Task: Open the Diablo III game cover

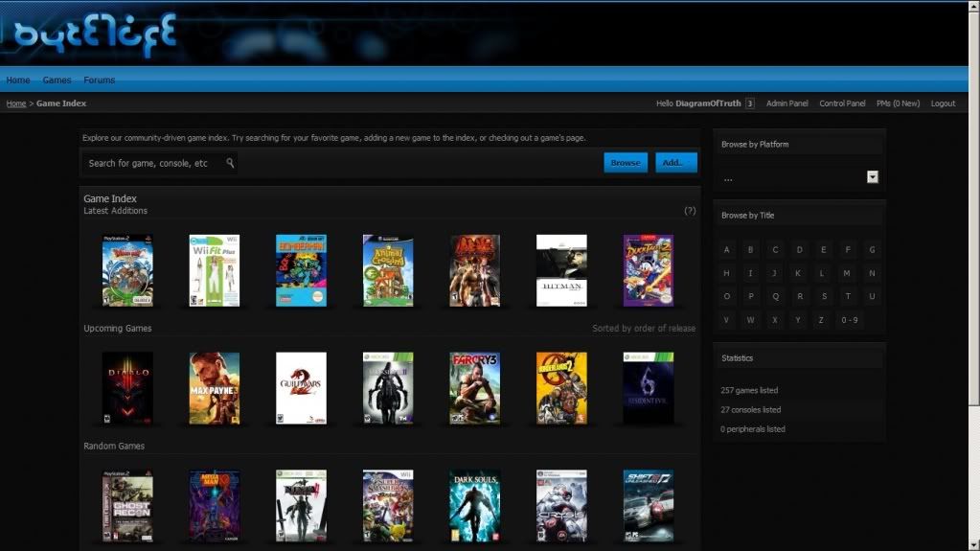Action: click(127, 388)
